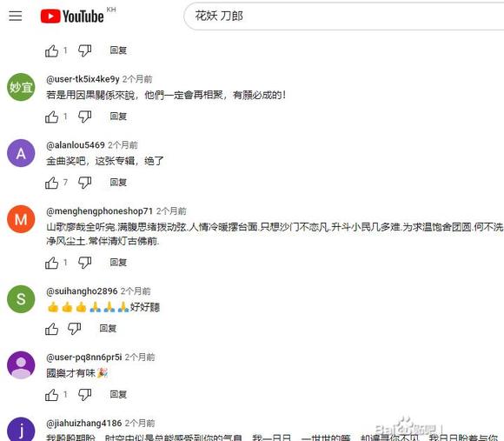The width and height of the screenshot is (504, 441).
Task: Open the purple A avatar profile
Action: [21, 153]
